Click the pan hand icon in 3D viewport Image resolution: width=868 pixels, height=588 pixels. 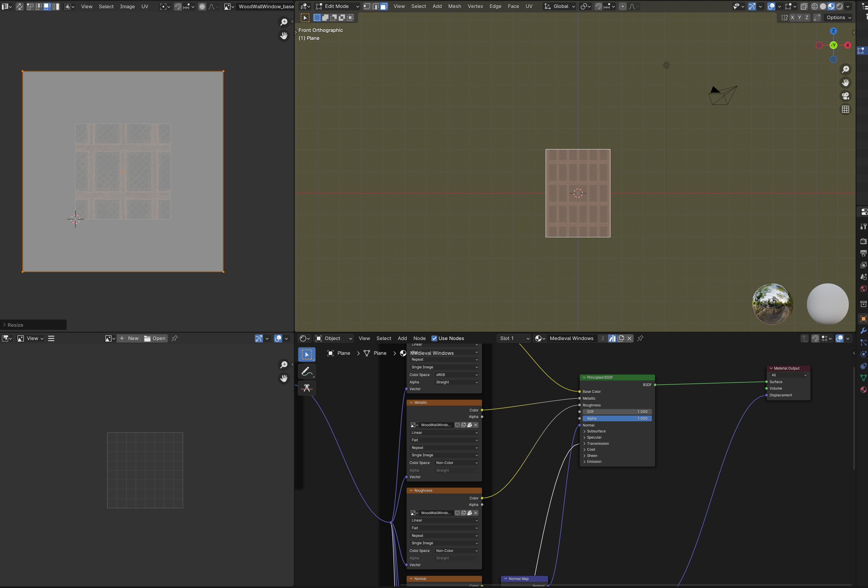846,83
